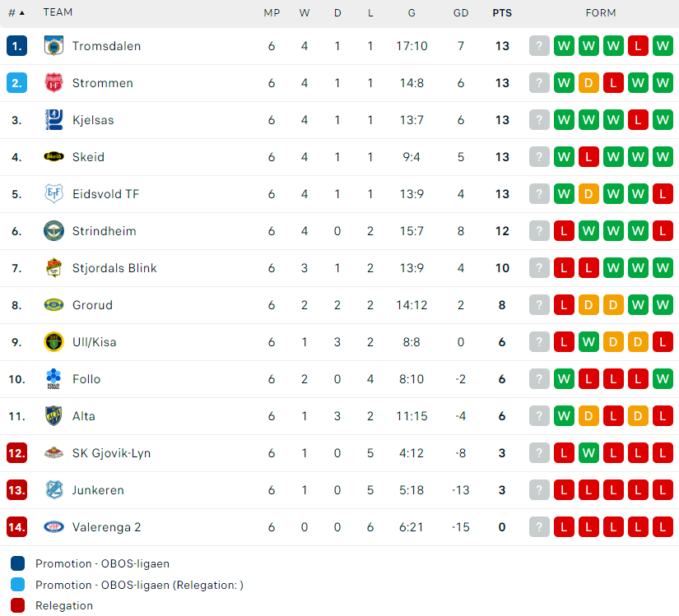The height and width of the screenshot is (616, 679).
Task: Click Junkeren's red position 13 badge
Action: pos(16,490)
